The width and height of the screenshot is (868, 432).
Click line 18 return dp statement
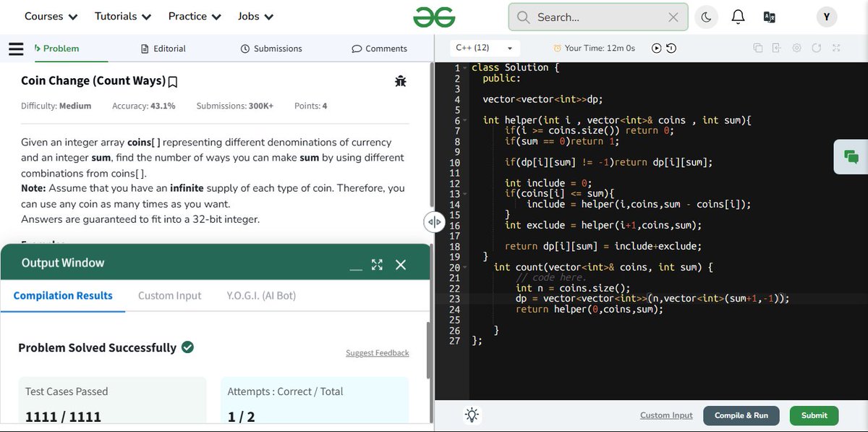click(603, 246)
